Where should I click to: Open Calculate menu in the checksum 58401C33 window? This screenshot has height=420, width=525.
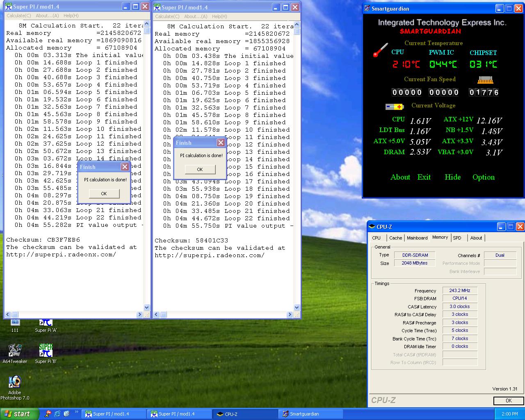click(167, 16)
